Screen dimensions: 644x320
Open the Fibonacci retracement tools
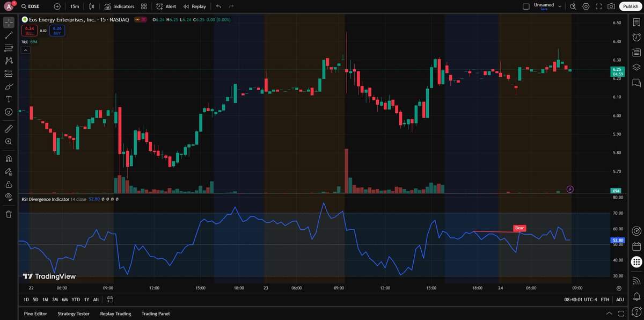[9, 48]
